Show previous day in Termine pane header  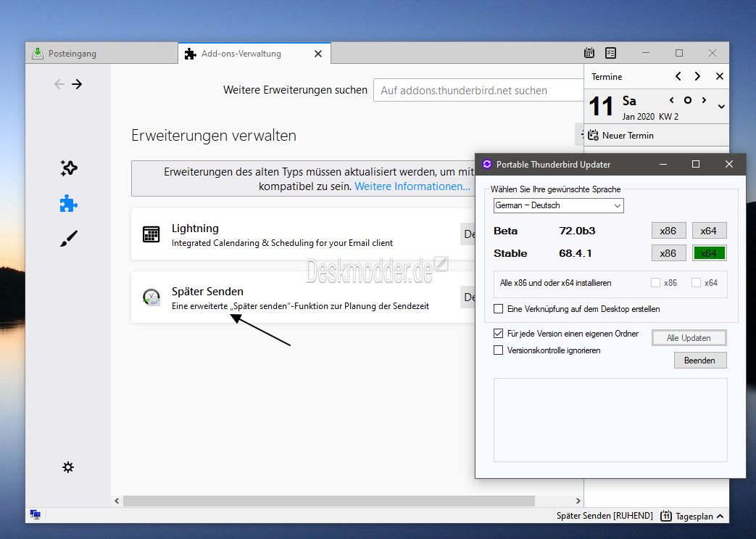click(678, 76)
